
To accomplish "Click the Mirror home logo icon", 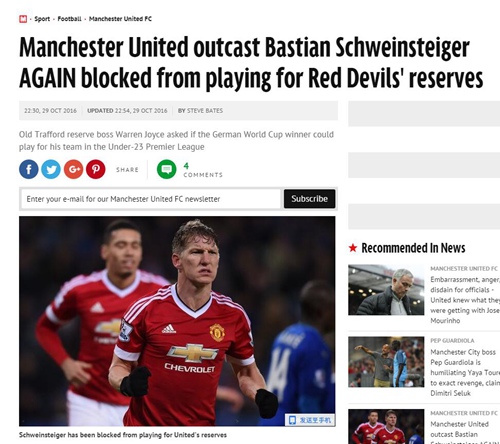I will tap(23, 19).
